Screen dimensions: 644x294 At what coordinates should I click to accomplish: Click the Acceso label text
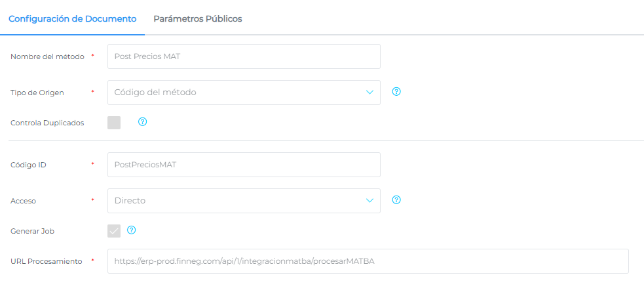point(24,201)
